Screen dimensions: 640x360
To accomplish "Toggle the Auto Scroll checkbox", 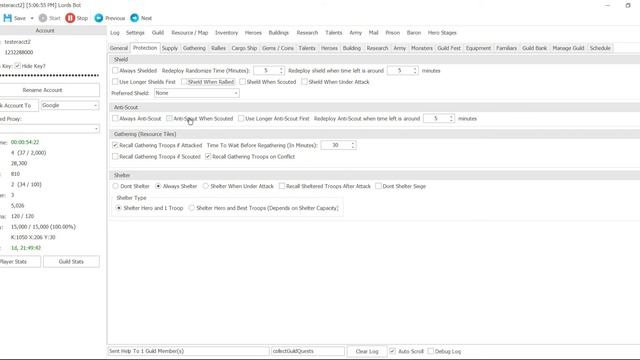I will pos(392,351).
